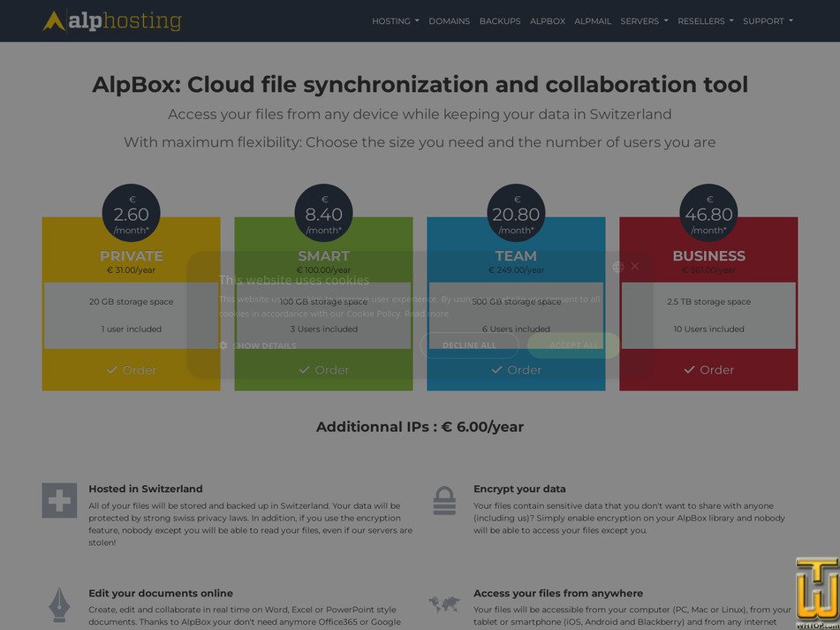Click the 'Hosted in Switzerland' heading
This screenshot has height=630, width=840.
[x=146, y=489]
